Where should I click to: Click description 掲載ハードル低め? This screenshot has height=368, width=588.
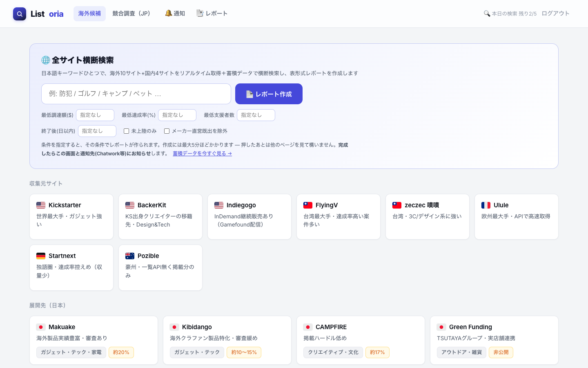click(x=325, y=338)
